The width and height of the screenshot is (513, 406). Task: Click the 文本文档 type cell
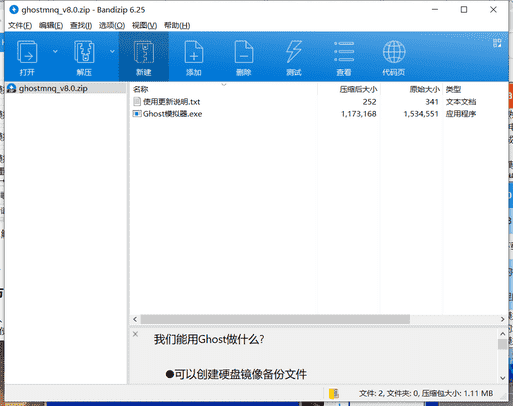click(x=461, y=102)
